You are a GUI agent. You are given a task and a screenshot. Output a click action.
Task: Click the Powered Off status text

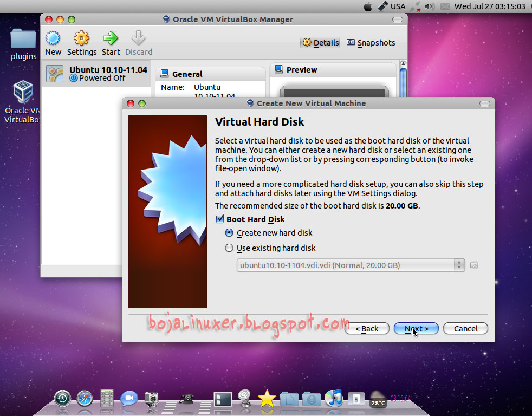click(x=102, y=78)
